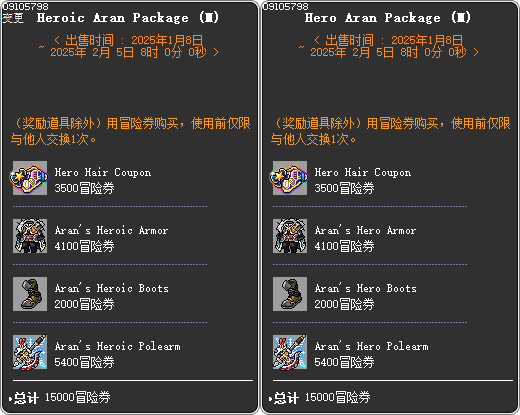The width and height of the screenshot is (520, 415).
Task: Click Aran's Heroic Boots icon
Action: point(30,294)
